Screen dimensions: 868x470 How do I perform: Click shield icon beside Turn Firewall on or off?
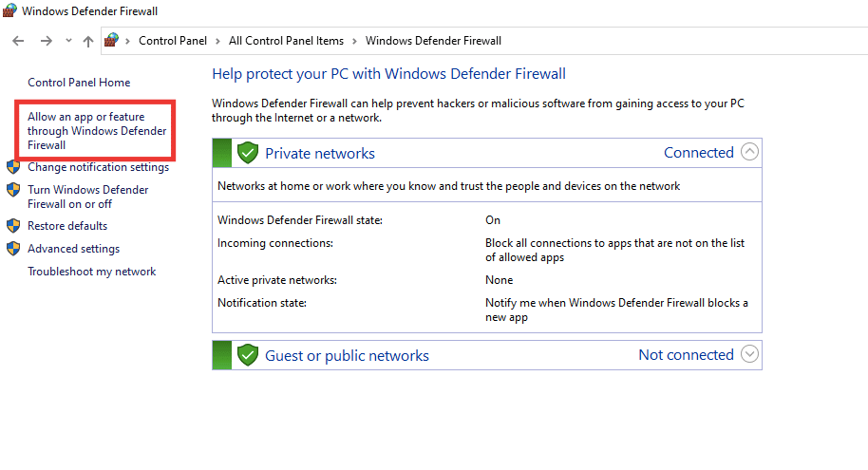pos(13,190)
